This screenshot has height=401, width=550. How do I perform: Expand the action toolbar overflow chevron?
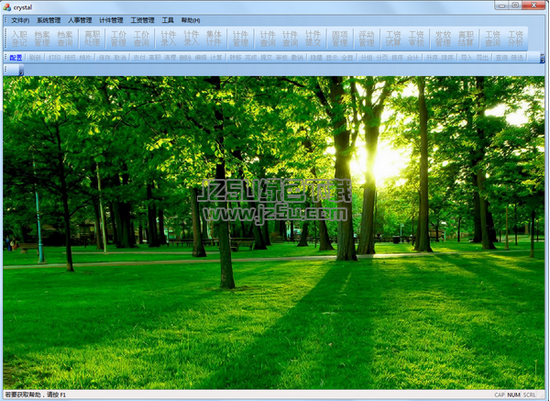tap(542, 58)
